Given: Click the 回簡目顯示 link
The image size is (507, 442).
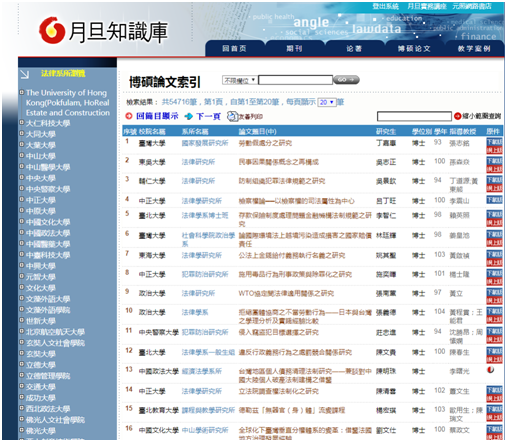Looking at the screenshot, I should tap(157, 116).
